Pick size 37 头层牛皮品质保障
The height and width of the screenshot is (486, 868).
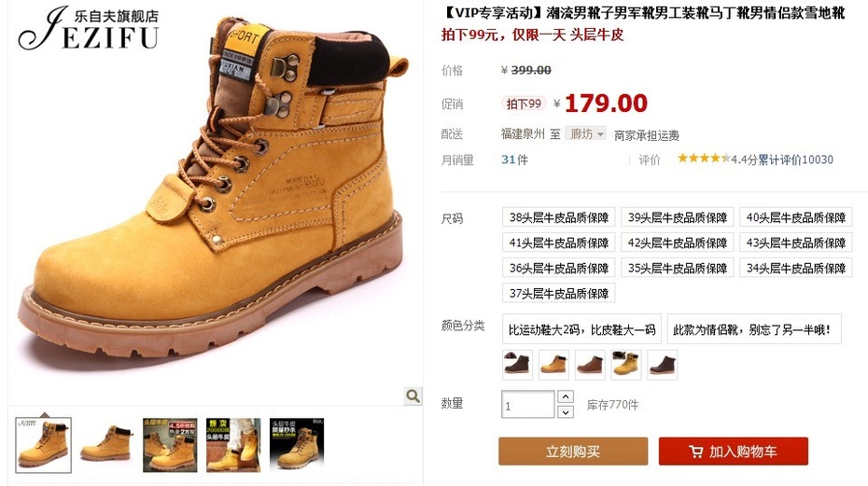pos(558,293)
